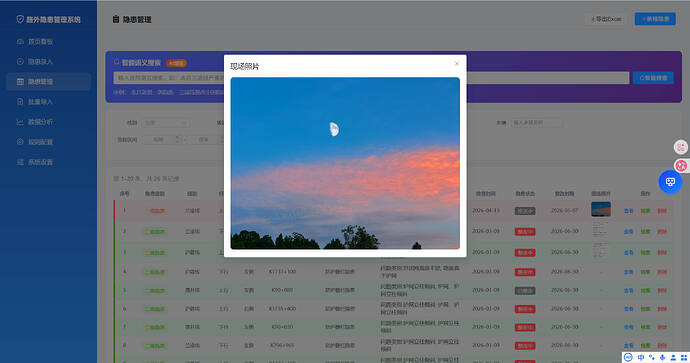The width and height of the screenshot is (690, 363).
Task: Click the 2026-04-13 date cell in row 1
Action: coord(486,210)
